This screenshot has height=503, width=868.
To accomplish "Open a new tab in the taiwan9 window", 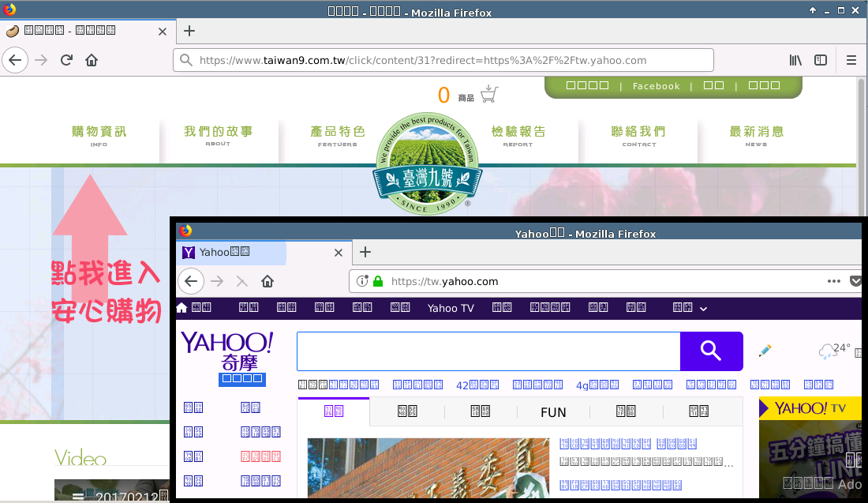I will (x=189, y=31).
